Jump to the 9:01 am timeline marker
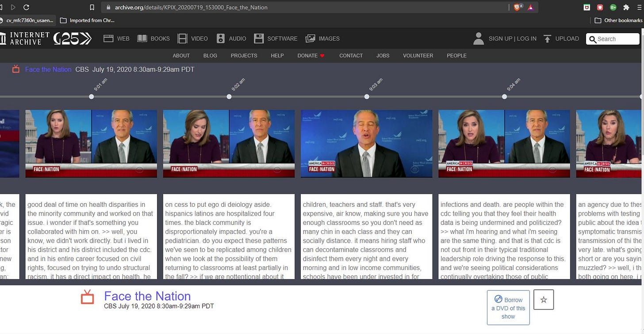The image size is (644, 334). pos(92,96)
